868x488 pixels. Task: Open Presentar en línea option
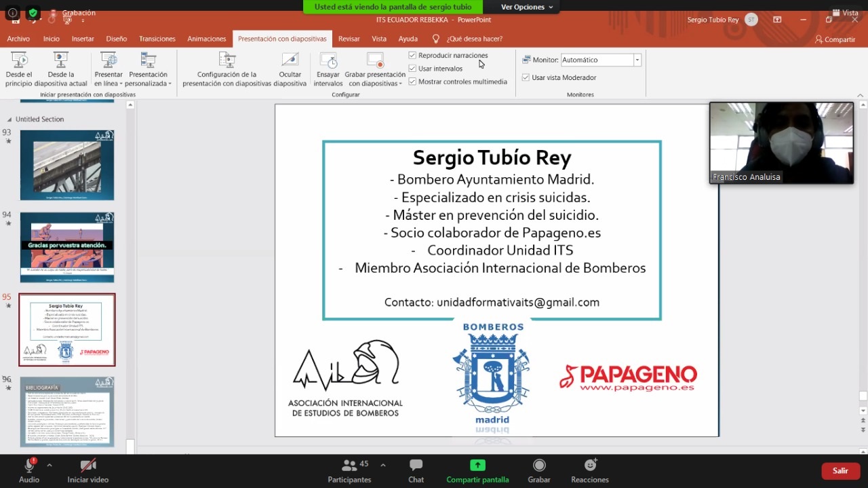point(108,69)
